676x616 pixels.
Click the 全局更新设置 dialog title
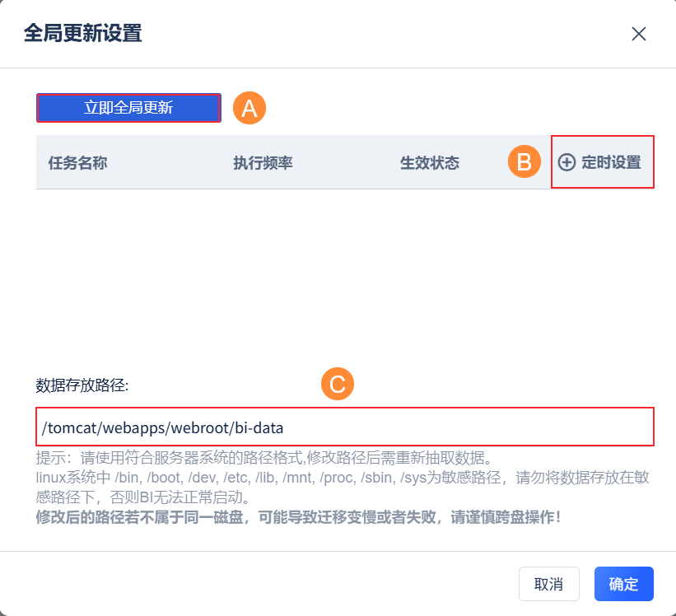[x=82, y=34]
